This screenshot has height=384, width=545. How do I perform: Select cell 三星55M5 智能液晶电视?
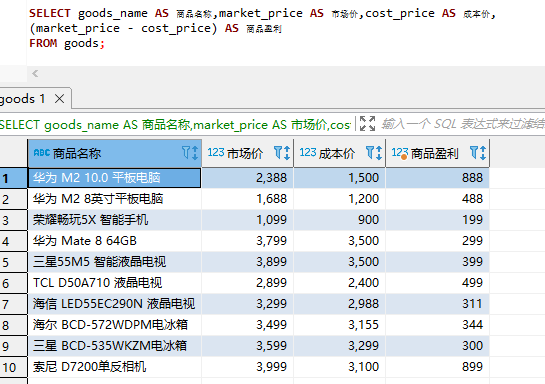pyautogui.click(x=114, y=262)
